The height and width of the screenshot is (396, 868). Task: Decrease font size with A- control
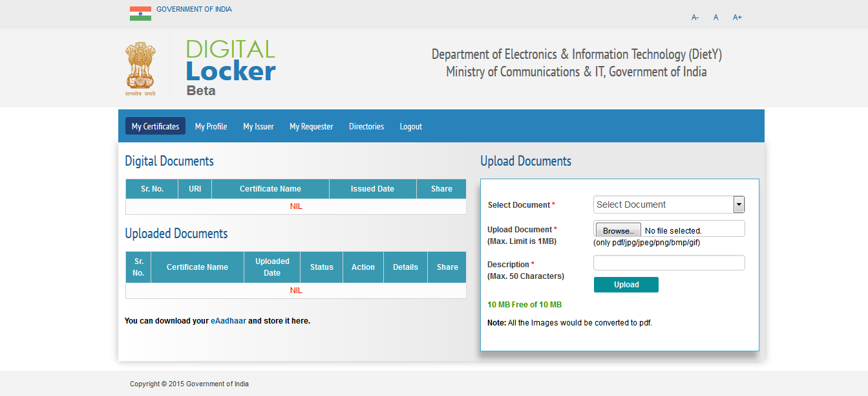695,17
